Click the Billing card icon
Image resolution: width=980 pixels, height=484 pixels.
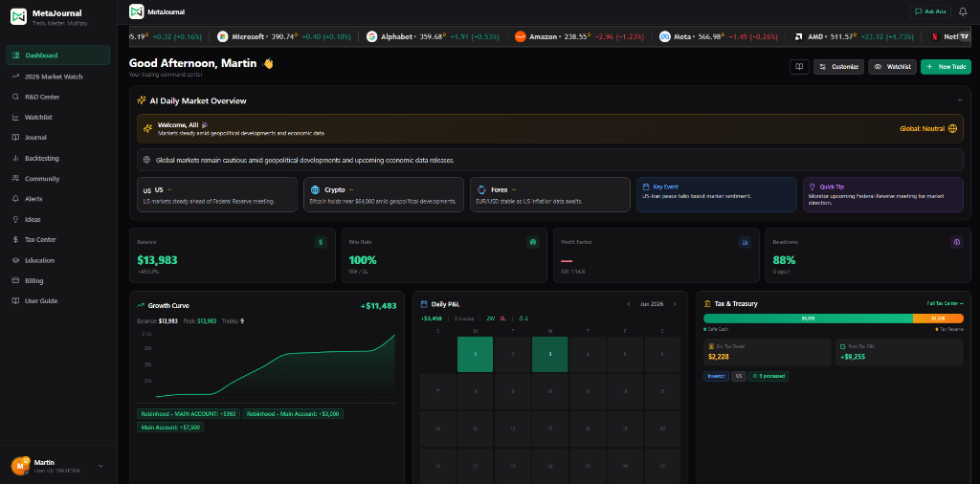click(15, 281)
